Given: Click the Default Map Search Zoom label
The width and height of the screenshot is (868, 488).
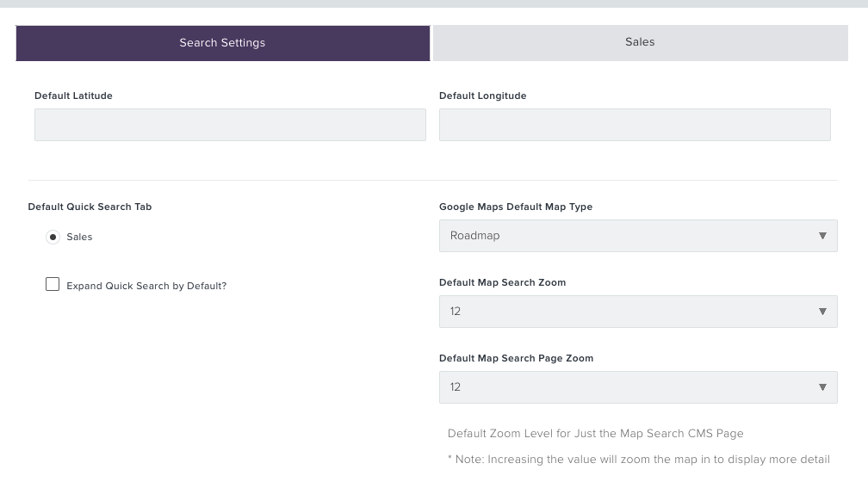Looking at the screenshot, I should [503, 282].
